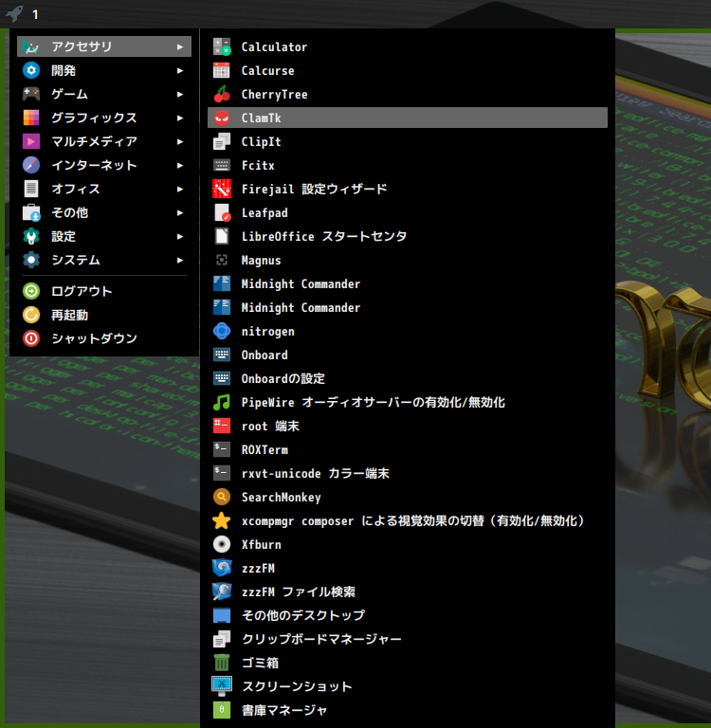
Task: Open the 開発 category label
Action: coord(64,70)
